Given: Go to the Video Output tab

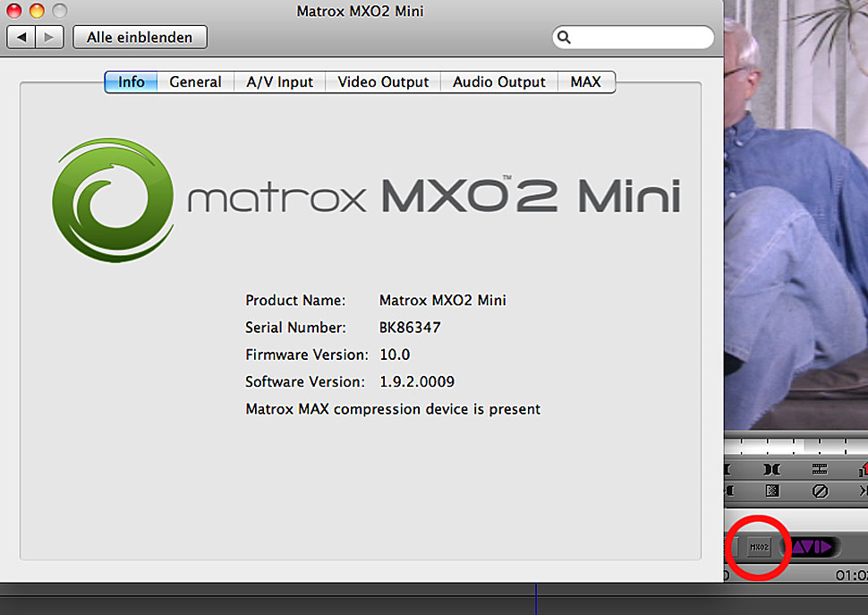Looking at the screenshot, I should 383,81.
